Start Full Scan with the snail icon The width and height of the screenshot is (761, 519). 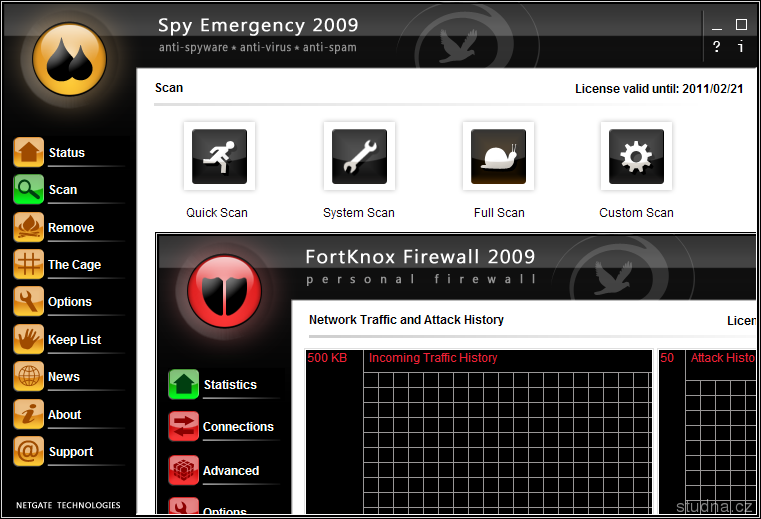[498, 156]
